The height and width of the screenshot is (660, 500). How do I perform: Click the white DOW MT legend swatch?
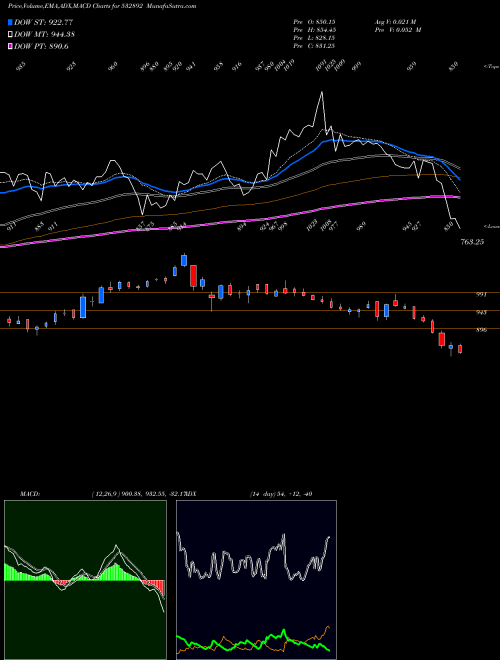click(10, 35)
